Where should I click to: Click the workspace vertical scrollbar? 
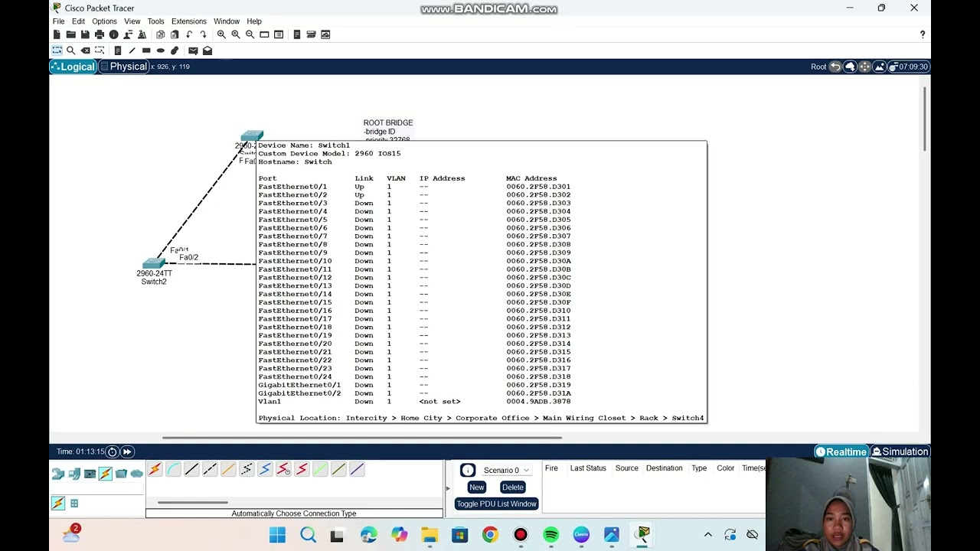[926, 119]
